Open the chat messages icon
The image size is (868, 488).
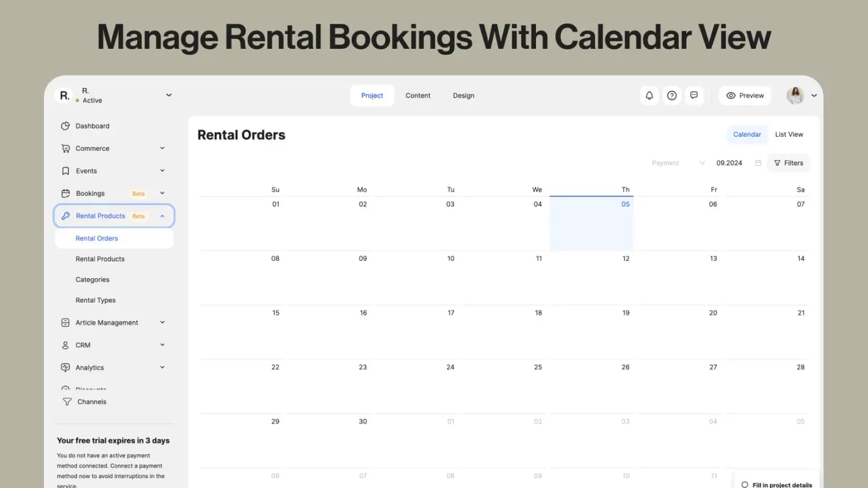point(693,96)
